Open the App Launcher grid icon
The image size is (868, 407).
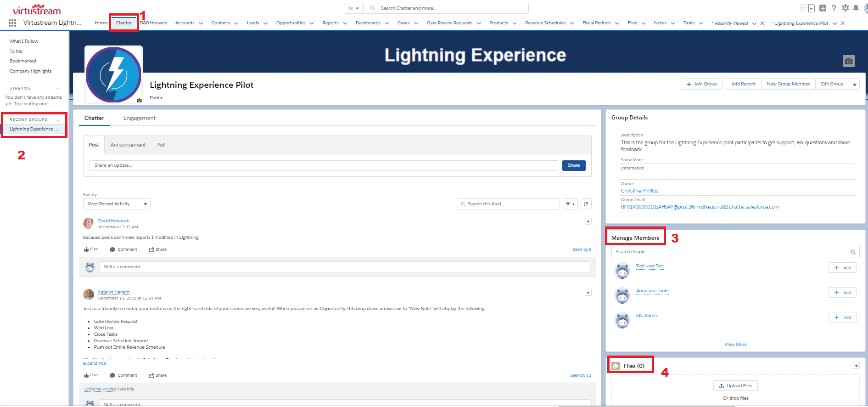pos(12,23)
